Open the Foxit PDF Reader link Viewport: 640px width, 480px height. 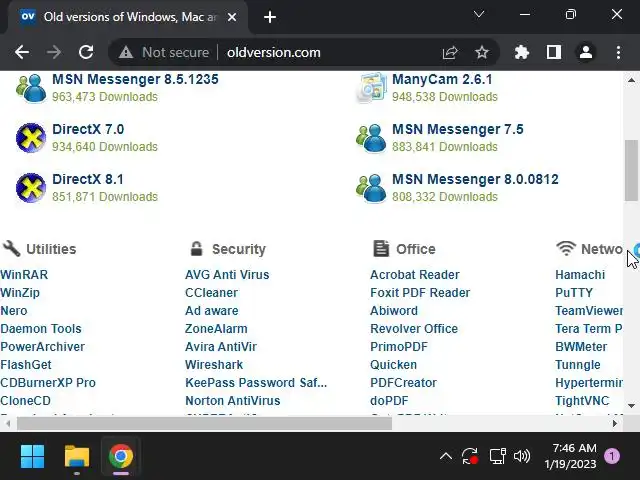pos(420,293)
